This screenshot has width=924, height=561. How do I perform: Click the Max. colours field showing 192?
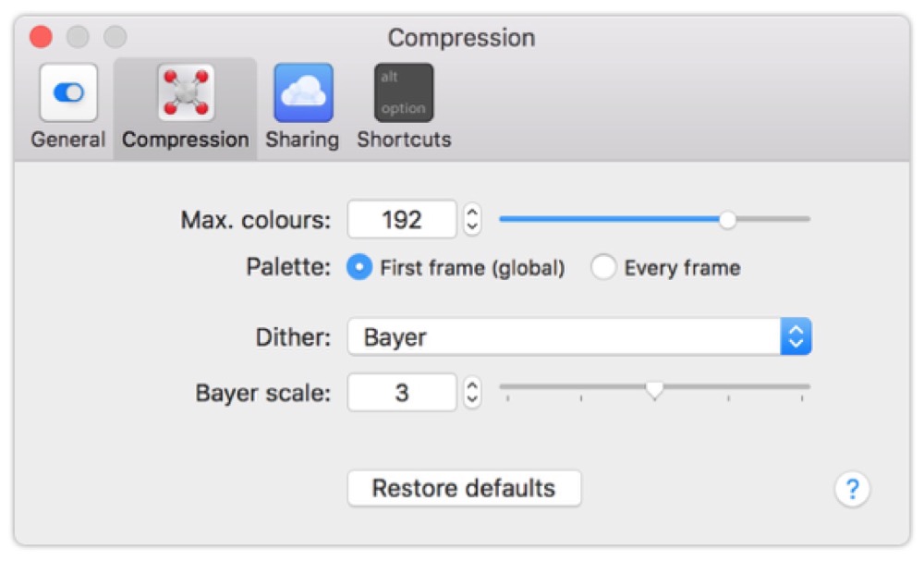click(x=402, y=220)
